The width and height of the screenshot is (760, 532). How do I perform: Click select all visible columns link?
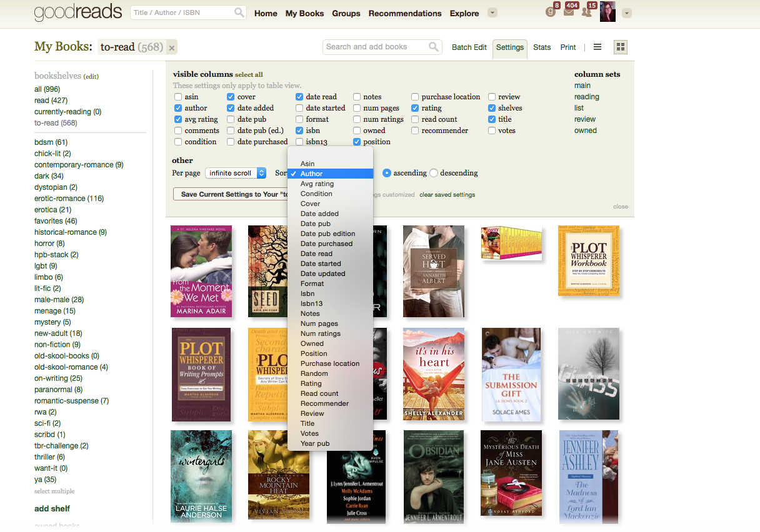[x=249, y=74]
